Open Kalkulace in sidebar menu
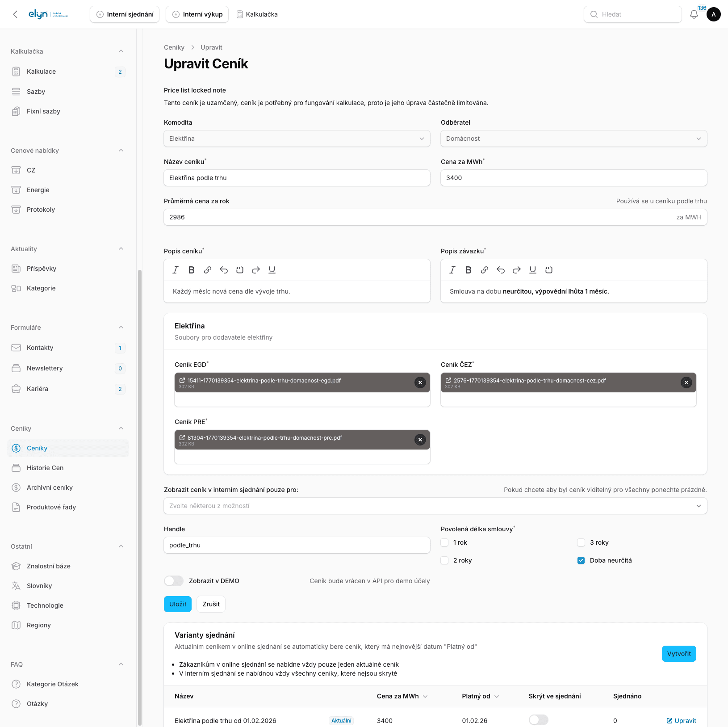The width and height of the screenshot is (728, 727). coord(41,71)
